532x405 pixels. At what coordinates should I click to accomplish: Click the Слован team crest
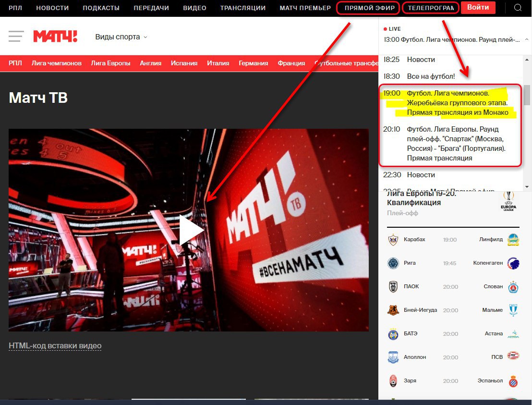point(513,287)
